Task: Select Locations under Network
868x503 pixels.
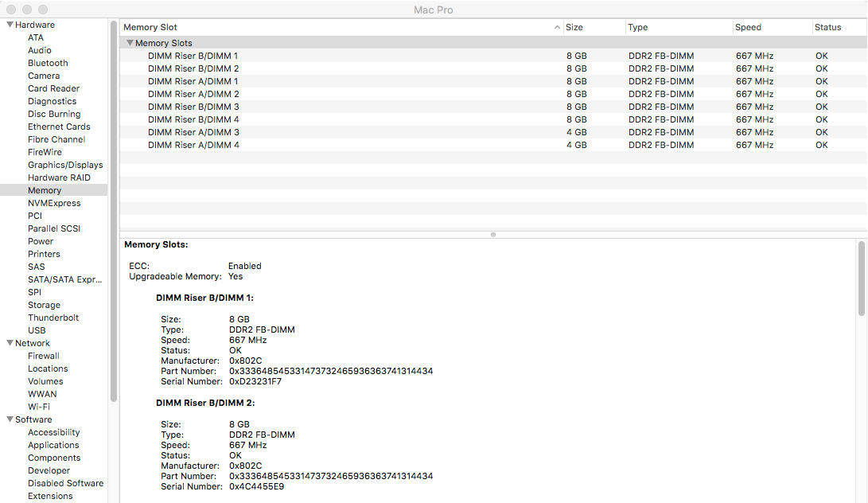Action: point(48,368)
